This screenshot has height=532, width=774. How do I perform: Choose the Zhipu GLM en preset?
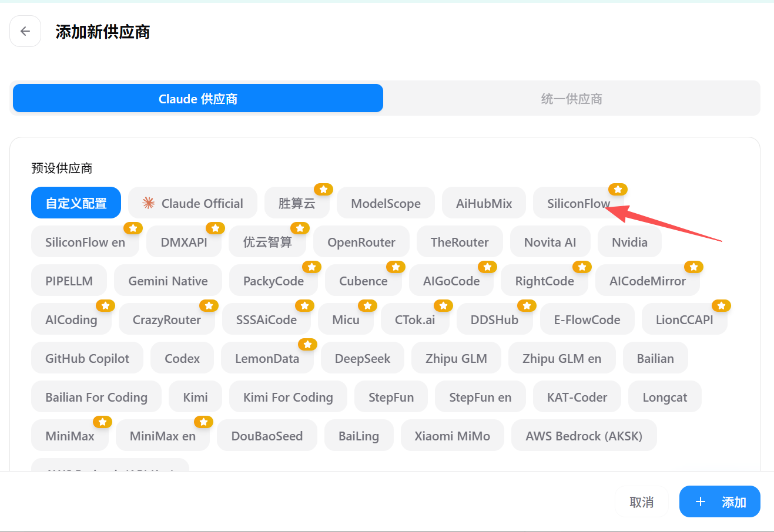(x=562, y=358)
